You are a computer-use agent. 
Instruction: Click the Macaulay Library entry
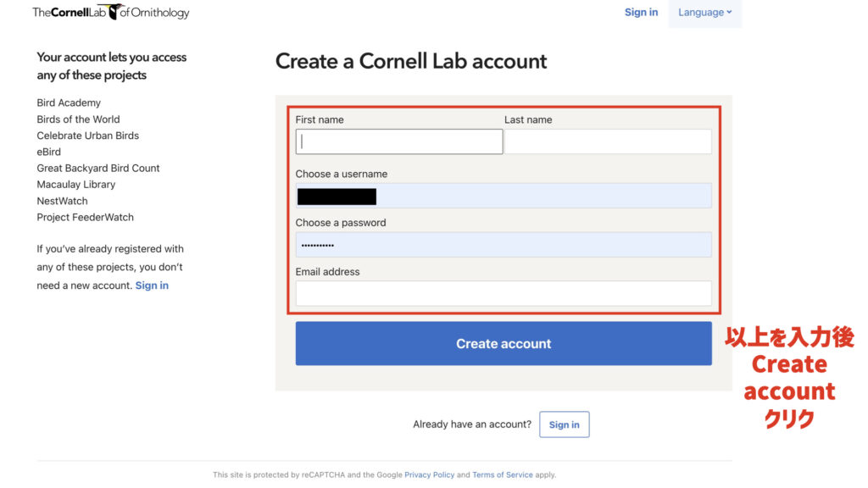[x=75, y=185]
